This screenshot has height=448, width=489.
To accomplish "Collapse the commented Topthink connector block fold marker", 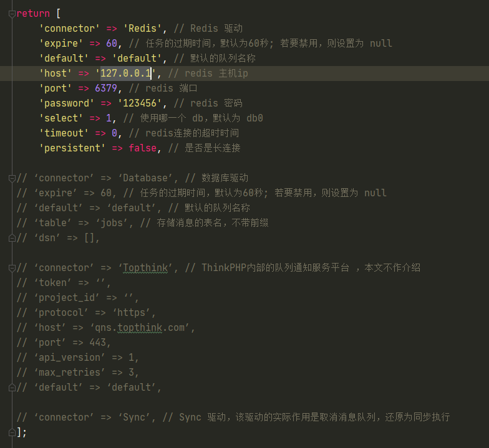I will (12, 268).
